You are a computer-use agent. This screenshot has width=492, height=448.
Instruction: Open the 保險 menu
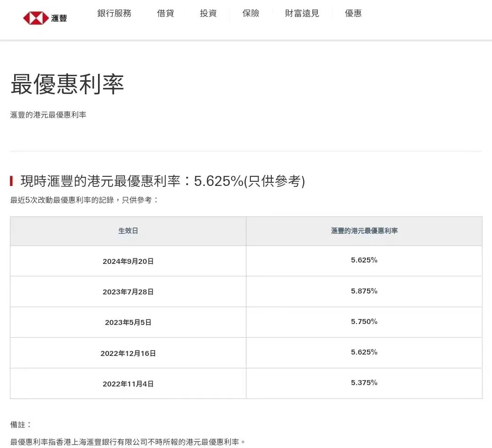tap(251, 13)
